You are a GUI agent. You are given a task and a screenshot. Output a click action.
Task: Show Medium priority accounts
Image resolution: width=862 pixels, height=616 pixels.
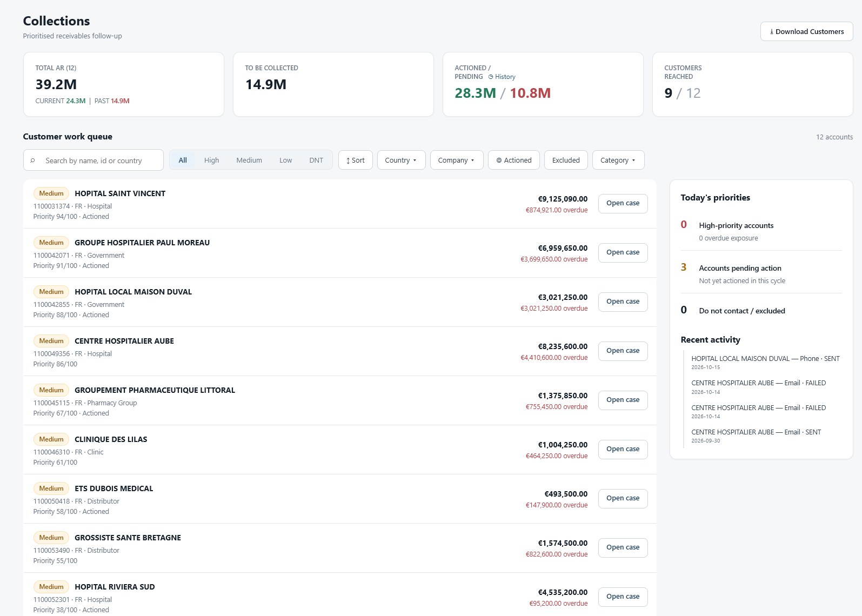click(249, 160)
